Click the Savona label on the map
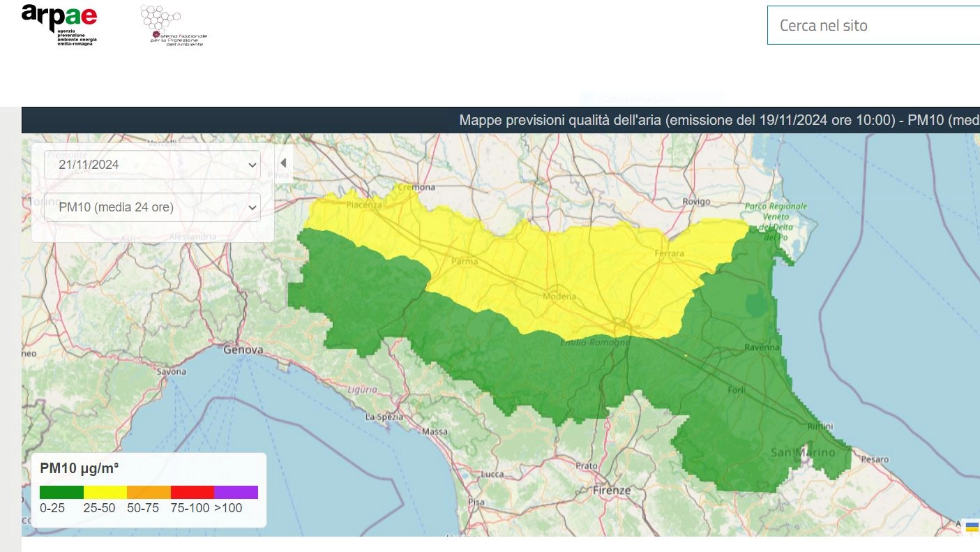 click(x=171, y=372)
